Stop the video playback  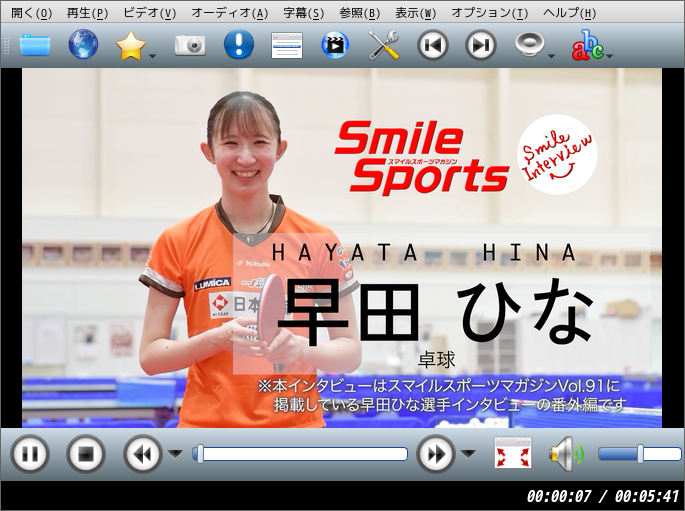pyautogui.click(x=86, y=454)
